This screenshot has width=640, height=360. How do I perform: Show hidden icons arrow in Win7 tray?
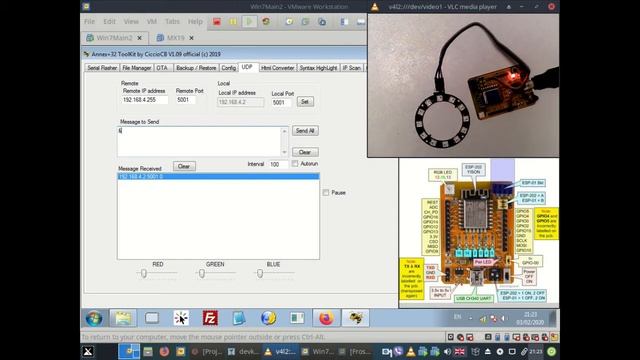[x=471, y=318]
